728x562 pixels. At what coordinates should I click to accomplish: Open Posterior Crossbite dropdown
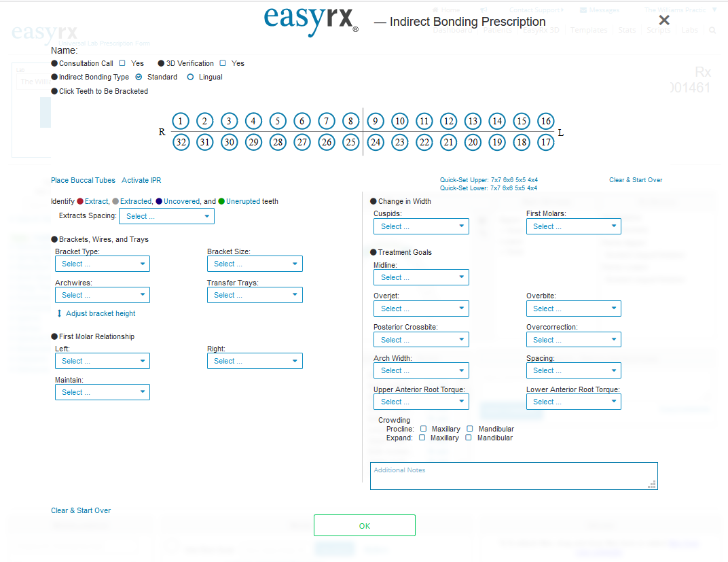[x=421, y=340]
